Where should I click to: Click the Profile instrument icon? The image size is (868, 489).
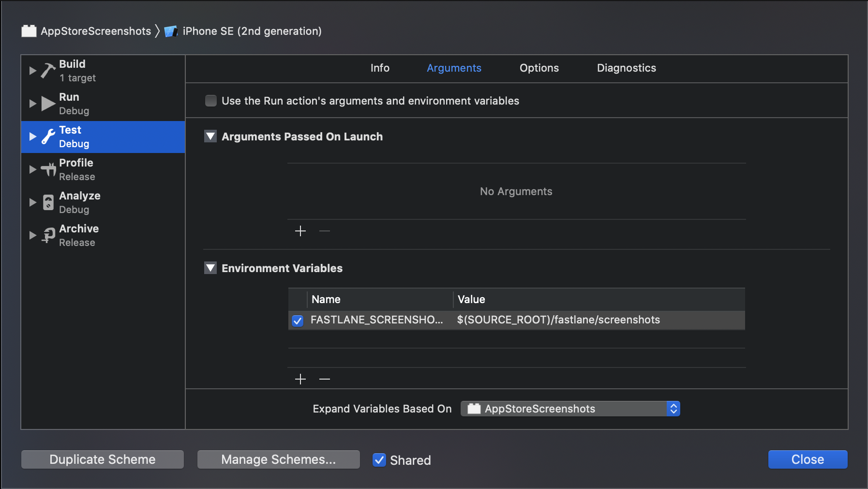pyautogui.click(x=48, y=169)
